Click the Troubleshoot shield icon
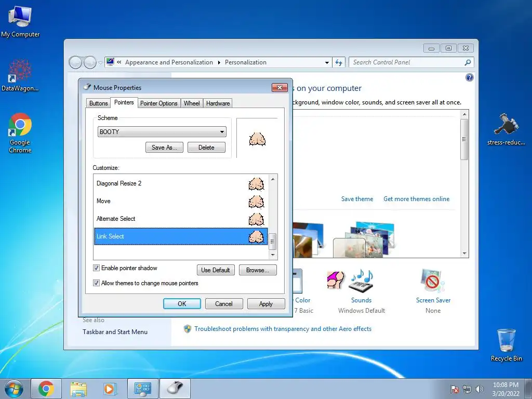The width and height of the screenshot is (532, 399). tap(187, 329)
